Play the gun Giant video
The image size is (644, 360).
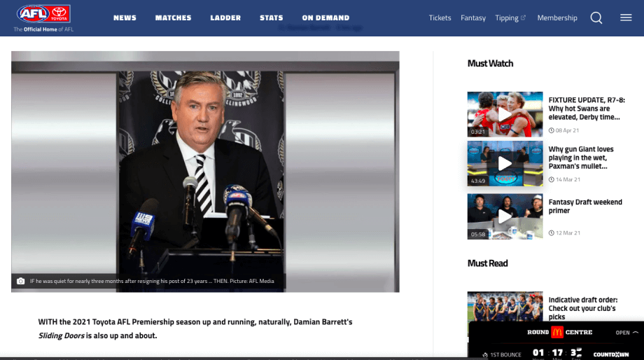505,163
